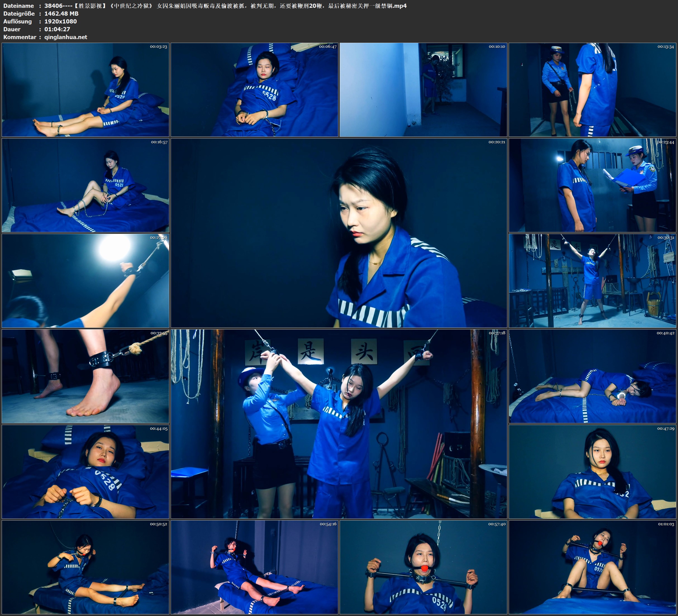The image size is (678, 616).
Task: Click the frame timestamped 00:44:05
Action: [x=85, y=471]
